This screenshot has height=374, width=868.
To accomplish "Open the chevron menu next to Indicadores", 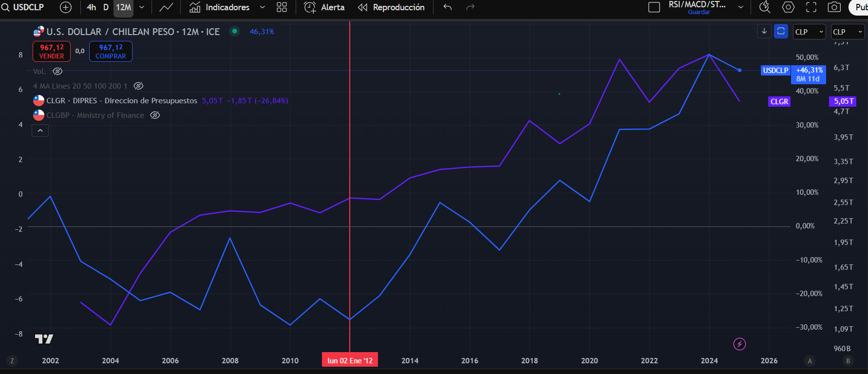I will (263, 7).
